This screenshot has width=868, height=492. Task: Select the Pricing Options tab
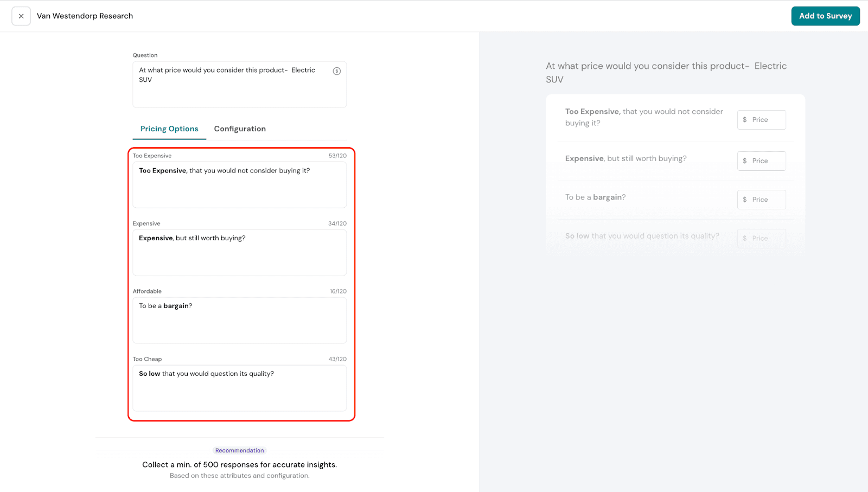[x=169, y=129]
